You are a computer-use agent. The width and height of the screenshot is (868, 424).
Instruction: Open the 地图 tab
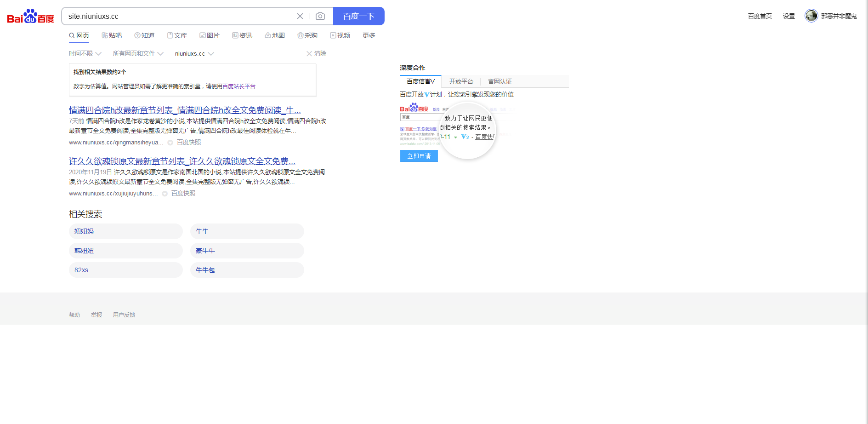click(x=275, y=35)
